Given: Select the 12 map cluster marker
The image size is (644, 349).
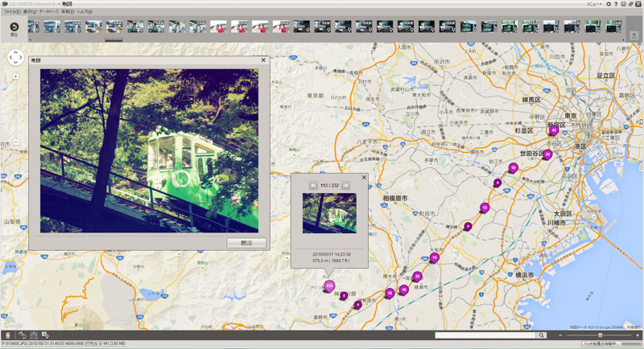Looking at the screenshot, I should (485, 207).
